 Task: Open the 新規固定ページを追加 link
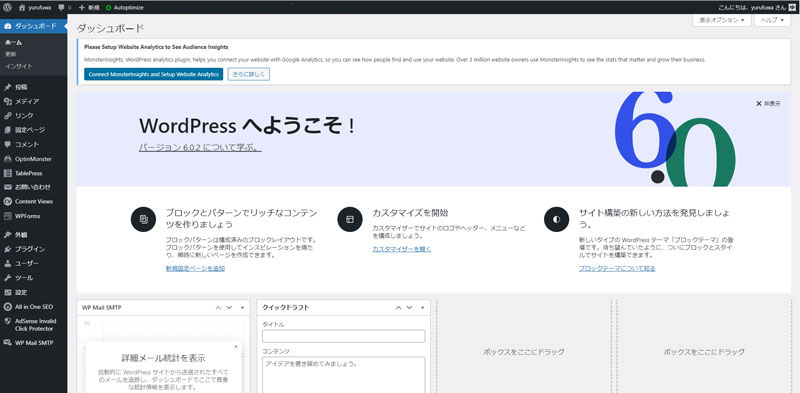[x=195, y=268]
